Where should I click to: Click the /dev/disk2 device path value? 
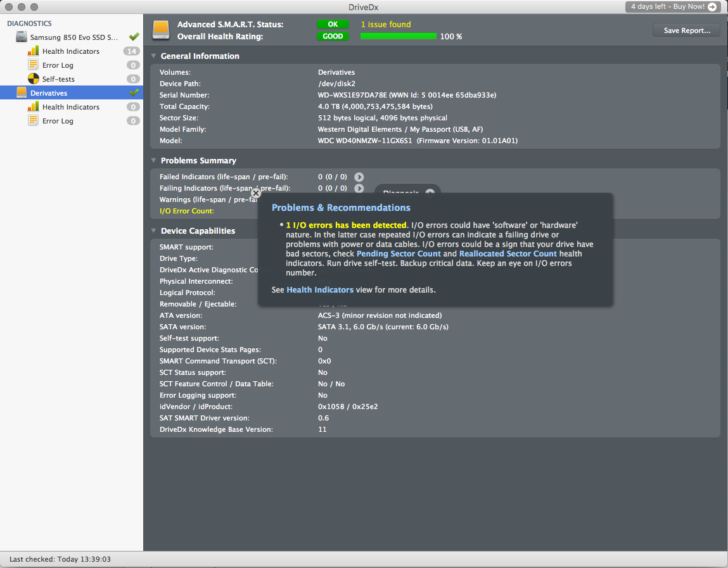[336, 84]
